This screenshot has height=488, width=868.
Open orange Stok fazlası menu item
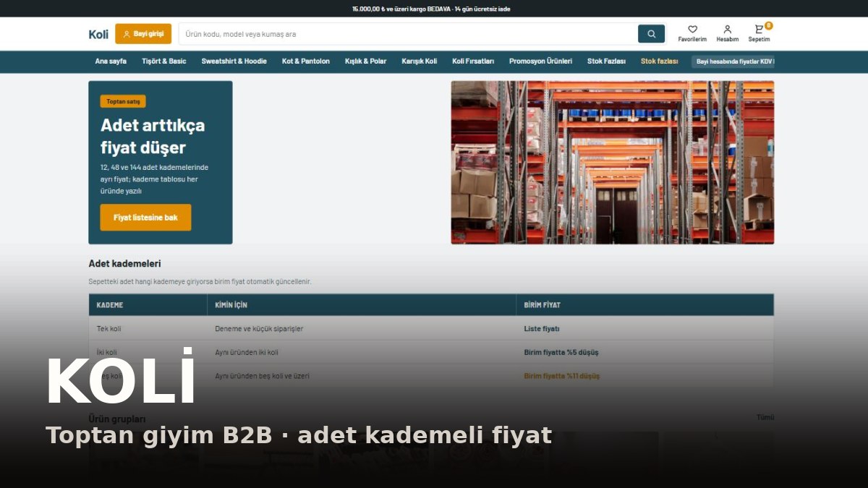[659, 61]
